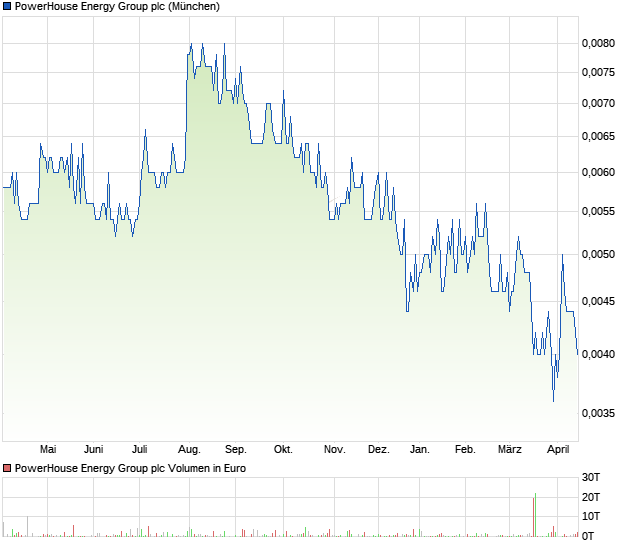Viewport: 620px width, 546px height.
Task: Click the red volume legend square
Action: point(7,469)
